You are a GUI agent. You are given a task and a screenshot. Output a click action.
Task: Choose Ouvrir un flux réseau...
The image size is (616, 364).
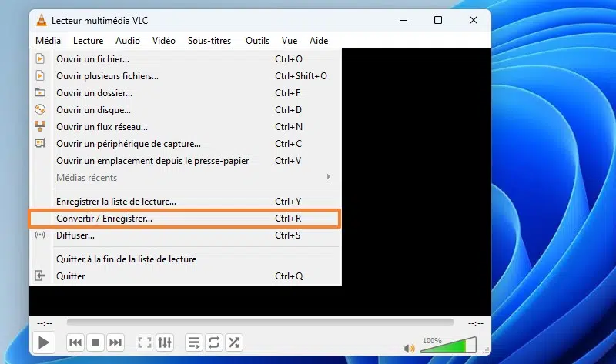[185, 127]
